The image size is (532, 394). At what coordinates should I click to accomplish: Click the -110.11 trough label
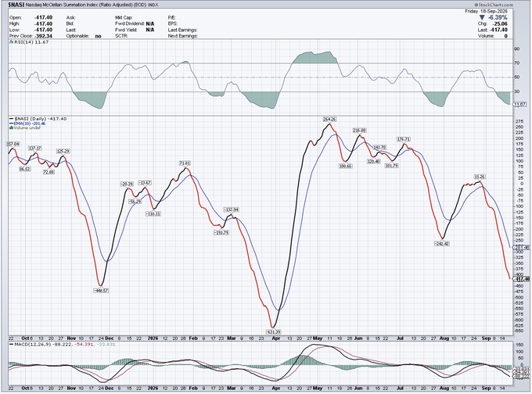[153, 214]
